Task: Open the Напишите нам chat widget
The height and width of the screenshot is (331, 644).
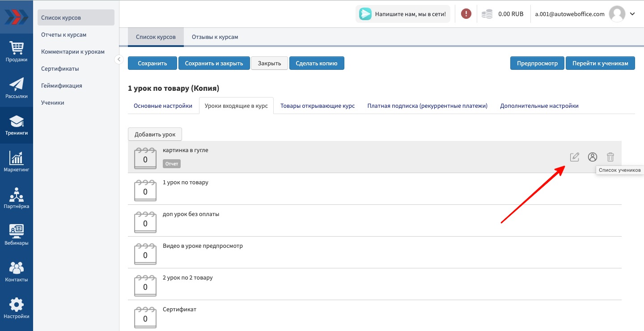Action: pyautogui.click(x=403, y=14)
